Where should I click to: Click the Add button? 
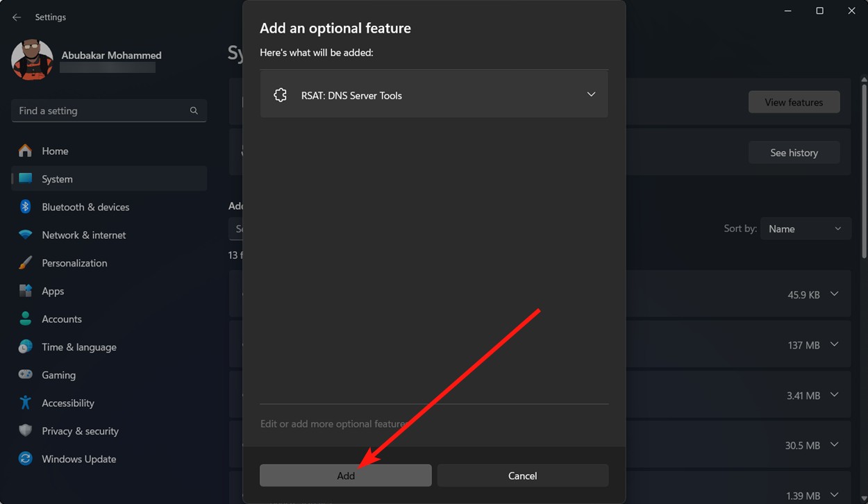(345, 475)
